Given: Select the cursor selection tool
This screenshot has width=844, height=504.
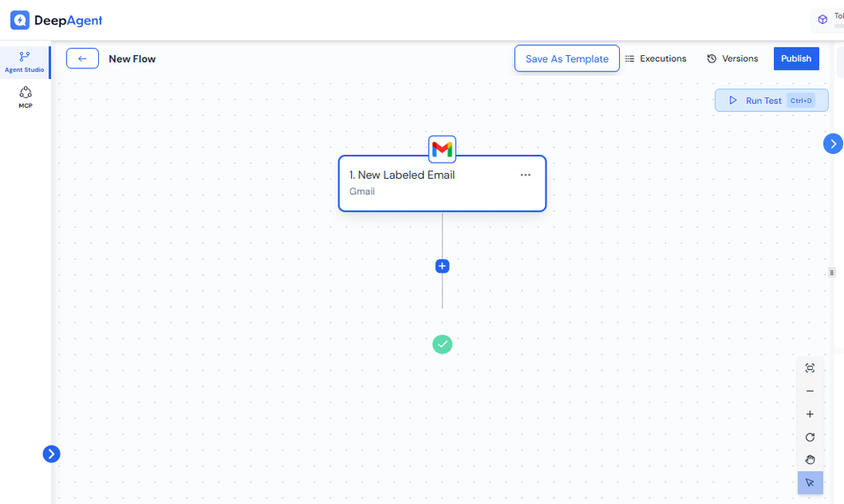Looking at the screenshot, I should pos(809,483).
